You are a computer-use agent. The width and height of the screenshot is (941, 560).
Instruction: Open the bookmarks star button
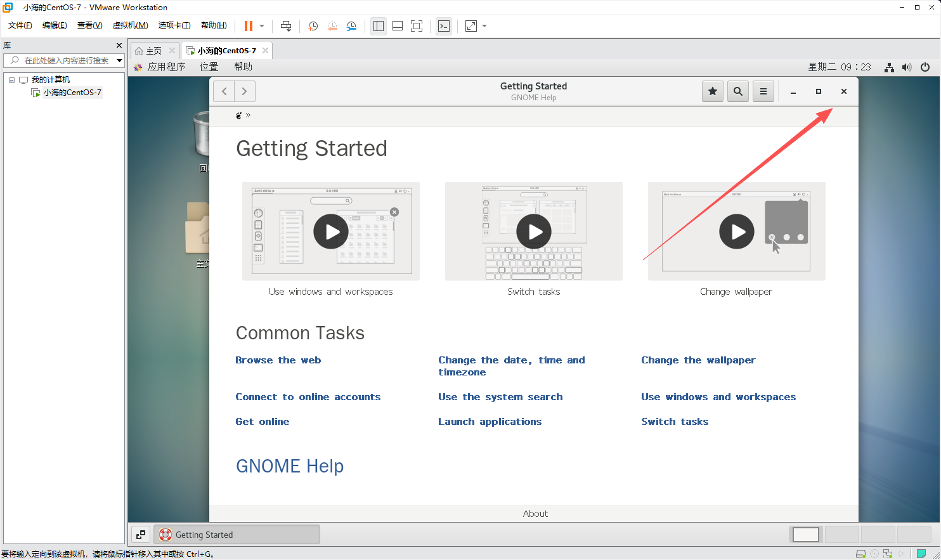pyautogui.click(x=713, y=91)
